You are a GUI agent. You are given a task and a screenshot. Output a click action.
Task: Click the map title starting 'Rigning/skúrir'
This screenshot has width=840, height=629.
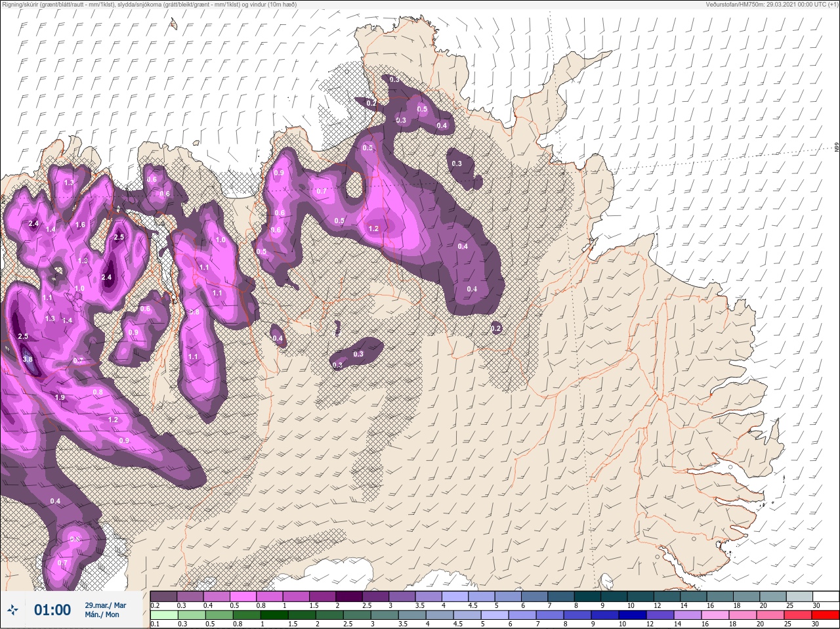pos(149,4)
